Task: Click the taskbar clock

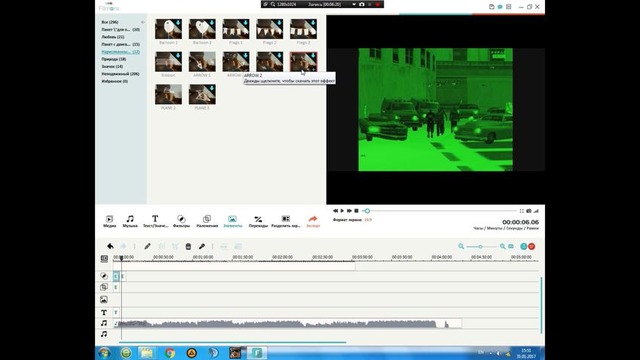Action: [526, 353]
